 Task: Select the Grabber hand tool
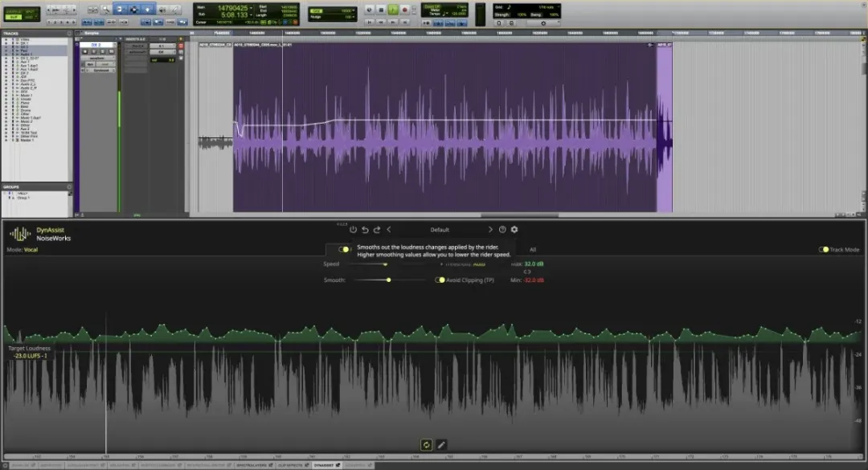tap(147, 10)
